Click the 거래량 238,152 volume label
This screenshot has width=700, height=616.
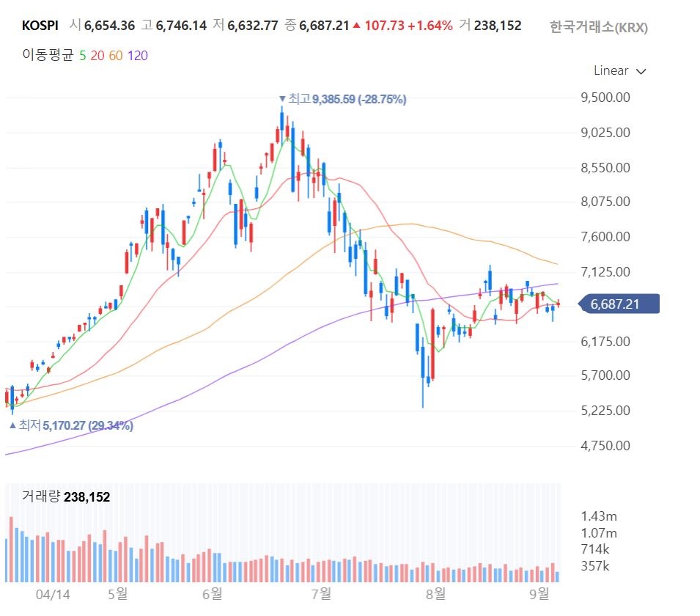[x=66, y=496]
